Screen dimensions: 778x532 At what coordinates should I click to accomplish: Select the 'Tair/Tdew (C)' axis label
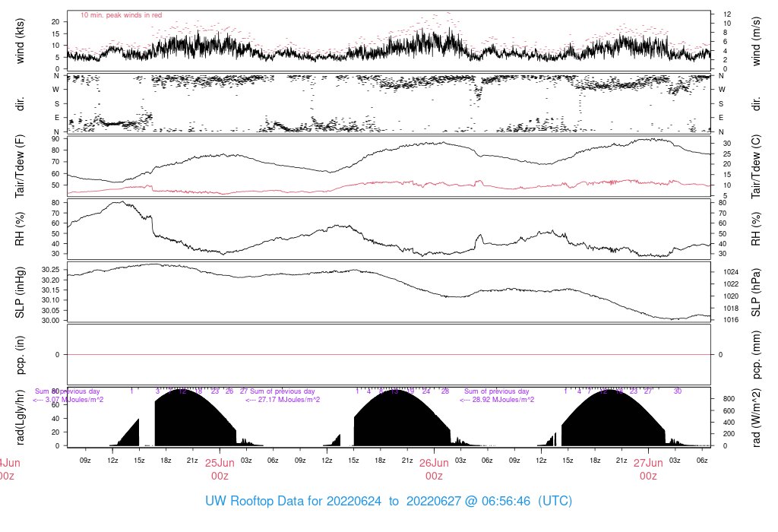[756, 166]
